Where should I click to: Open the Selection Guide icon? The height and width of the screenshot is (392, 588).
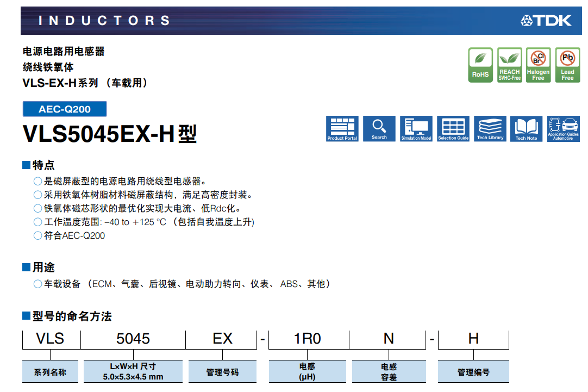[x=453, y=129]
